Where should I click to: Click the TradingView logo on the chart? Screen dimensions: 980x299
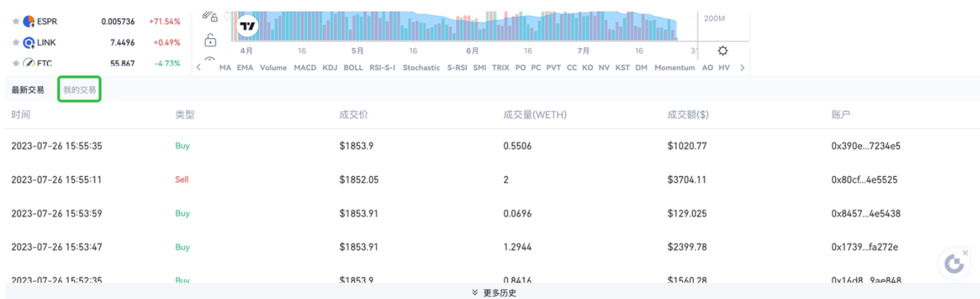tap(248, 27)
